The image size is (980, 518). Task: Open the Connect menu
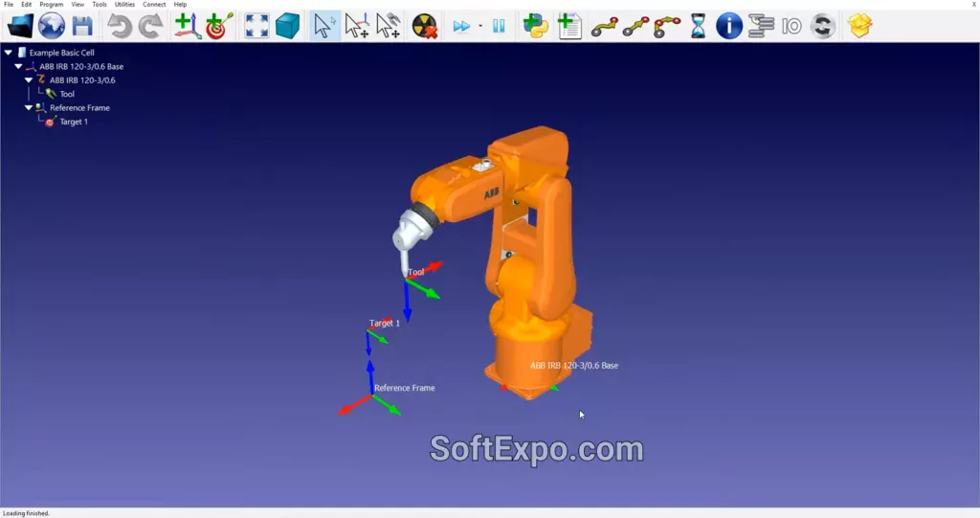[x=154, y=5]
